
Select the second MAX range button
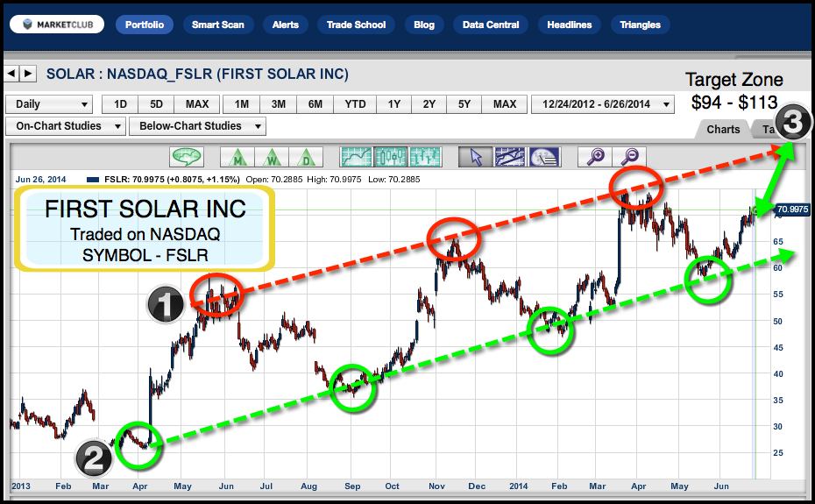505,104
